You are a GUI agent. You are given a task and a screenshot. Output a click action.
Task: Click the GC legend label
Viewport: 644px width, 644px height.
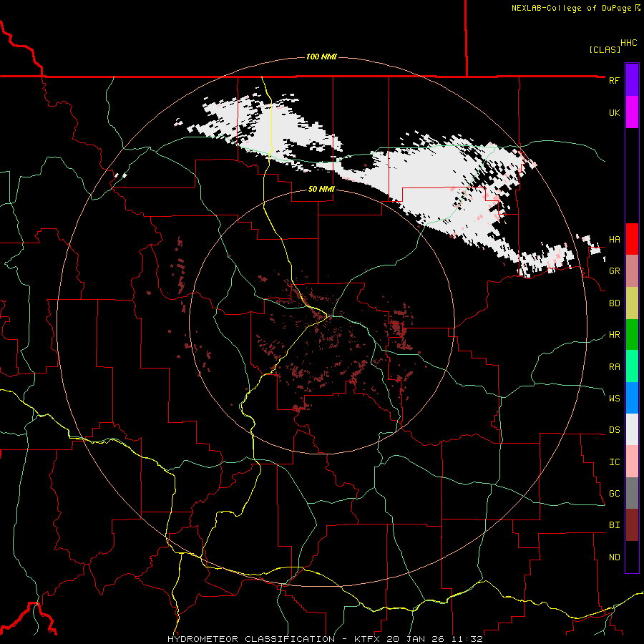[614, 494]
